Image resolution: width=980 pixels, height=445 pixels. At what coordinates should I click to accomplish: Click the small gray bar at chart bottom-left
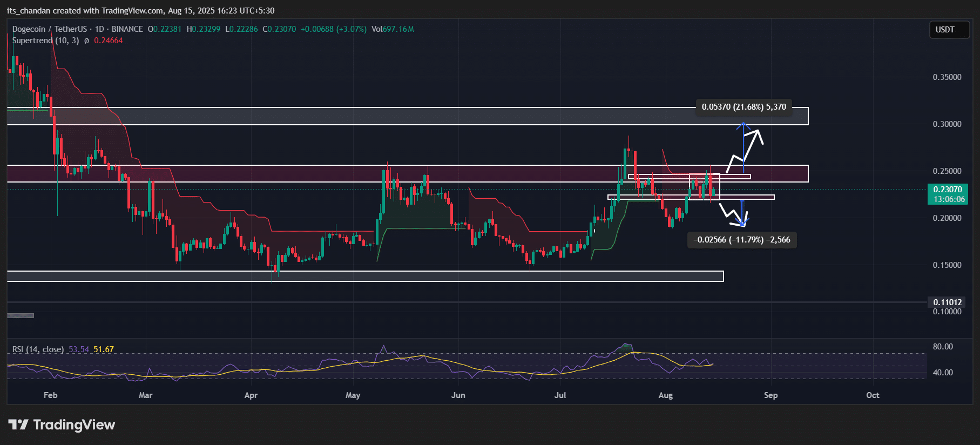tap(21, 316)
